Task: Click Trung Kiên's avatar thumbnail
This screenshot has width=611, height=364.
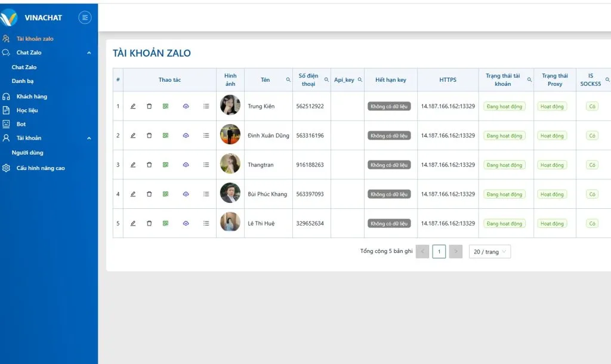Action: pos(230,105)
